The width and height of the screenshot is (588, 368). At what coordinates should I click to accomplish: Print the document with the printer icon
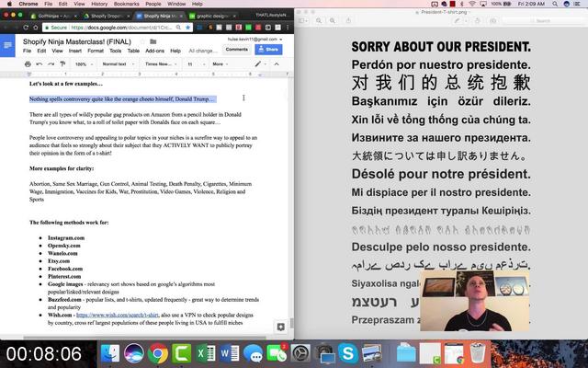[28, 64]
